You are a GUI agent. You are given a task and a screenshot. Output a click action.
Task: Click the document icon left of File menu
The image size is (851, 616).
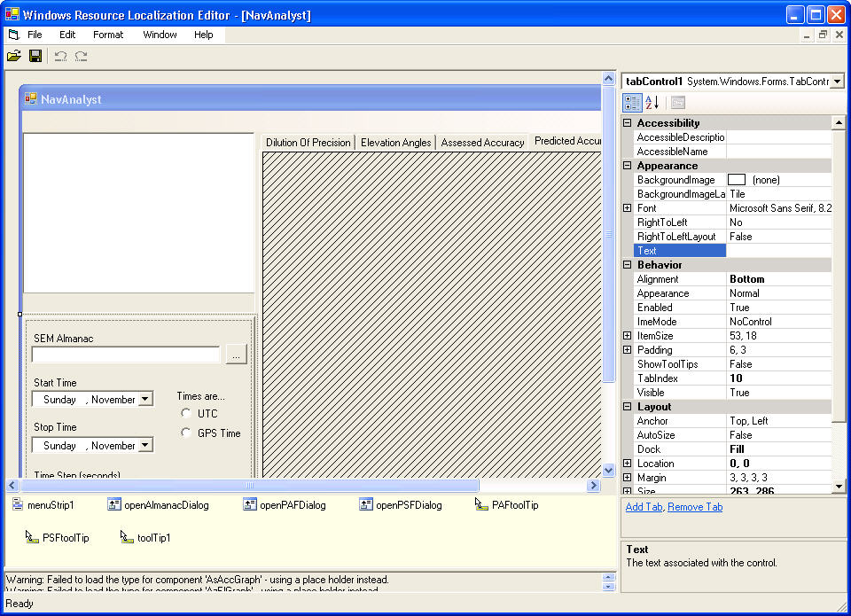point(14,35)
